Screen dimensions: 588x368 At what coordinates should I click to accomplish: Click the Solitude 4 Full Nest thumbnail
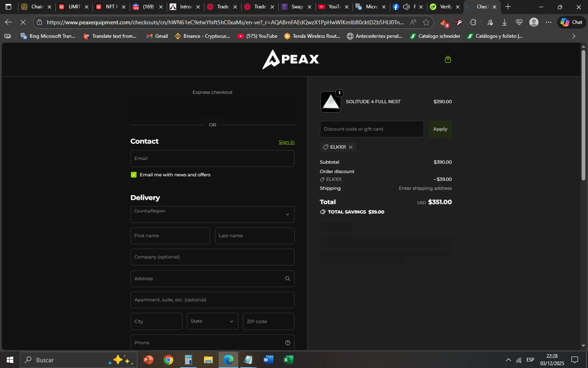coord(330,102)
